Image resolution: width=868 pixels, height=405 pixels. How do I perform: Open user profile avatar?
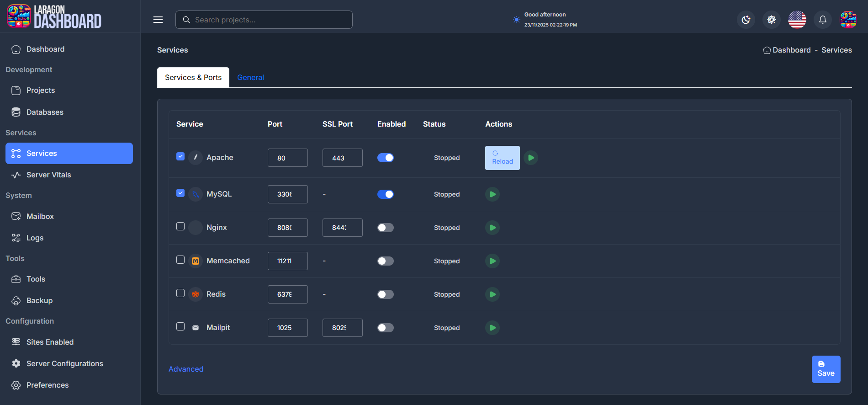pyautogui.click(x=848, y=20)
